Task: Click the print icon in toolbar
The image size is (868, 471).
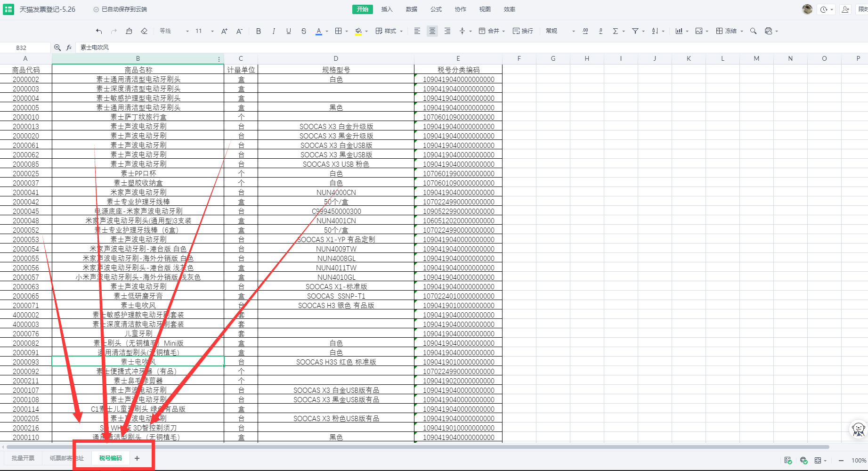Action: point(769,31)
